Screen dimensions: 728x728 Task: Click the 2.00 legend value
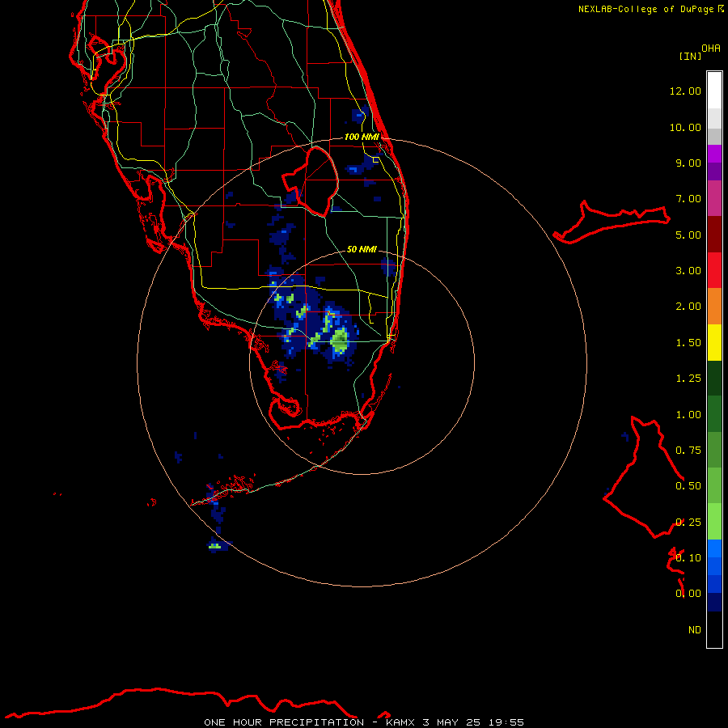pyautogui.click(x=688, y=307)
